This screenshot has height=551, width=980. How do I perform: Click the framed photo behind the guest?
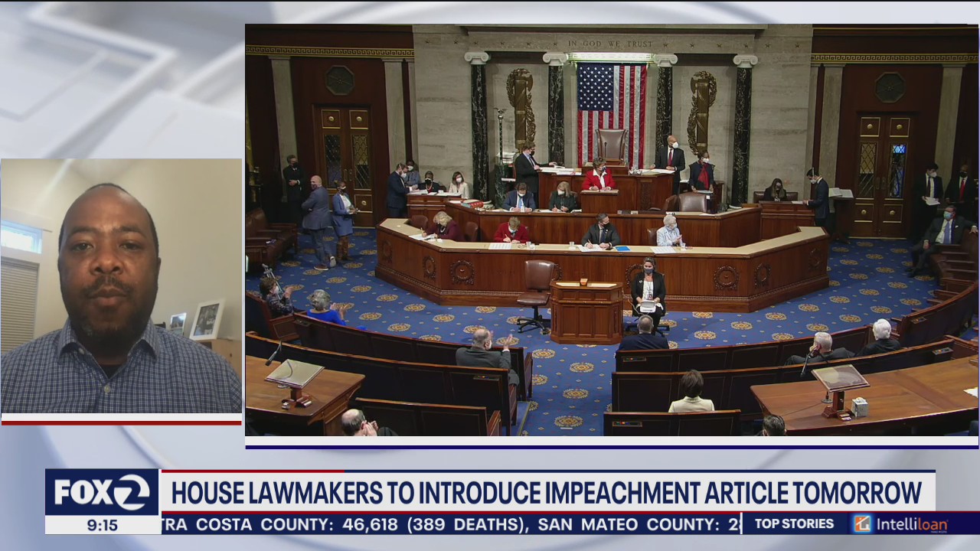pyautogui.click(x=206, y=319)
